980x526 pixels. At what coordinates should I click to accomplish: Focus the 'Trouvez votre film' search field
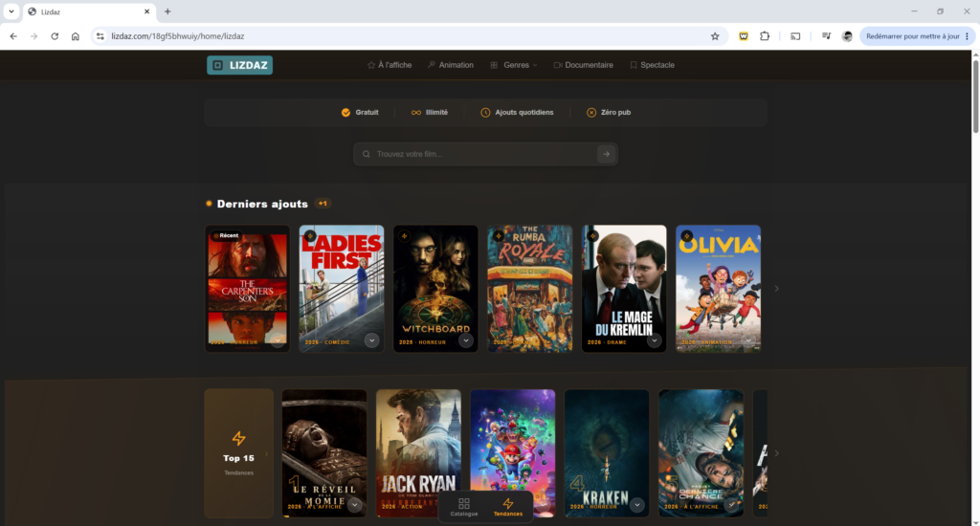click(485, 154)
